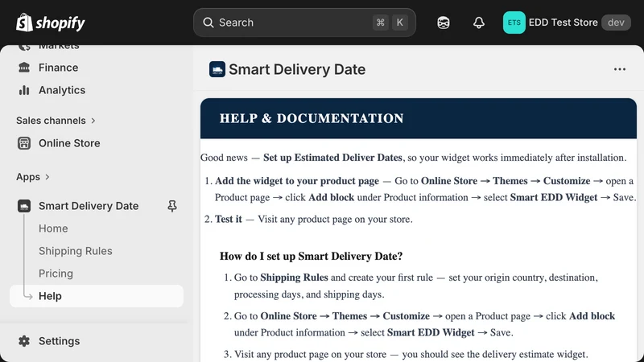
Task: Click the K shortcut badge
Action: 399,23
